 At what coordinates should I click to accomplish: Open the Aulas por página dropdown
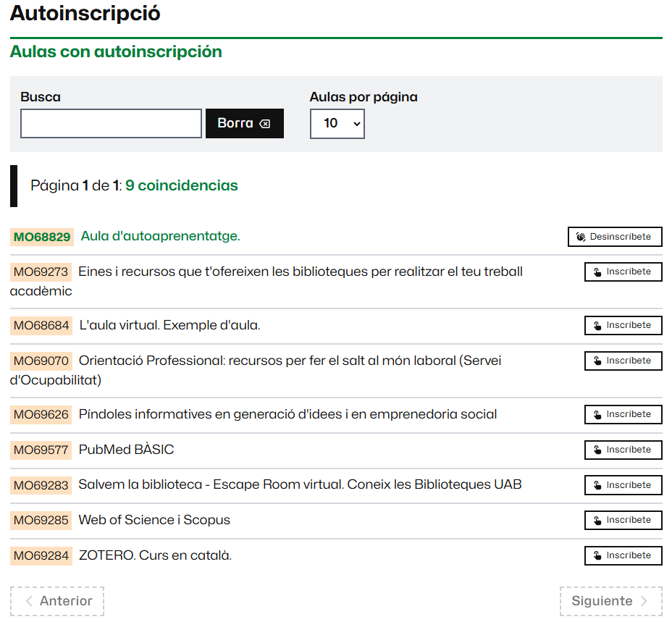coord(337,124)
